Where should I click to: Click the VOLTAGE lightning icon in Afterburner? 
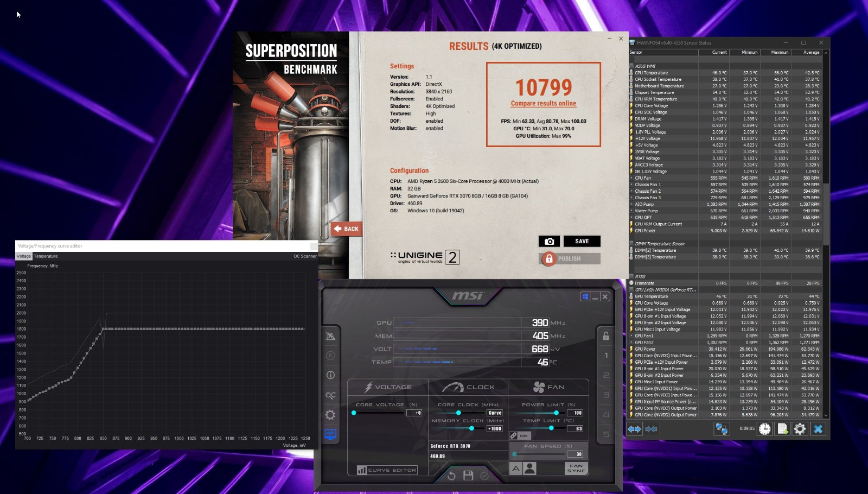tap(368, 387)
